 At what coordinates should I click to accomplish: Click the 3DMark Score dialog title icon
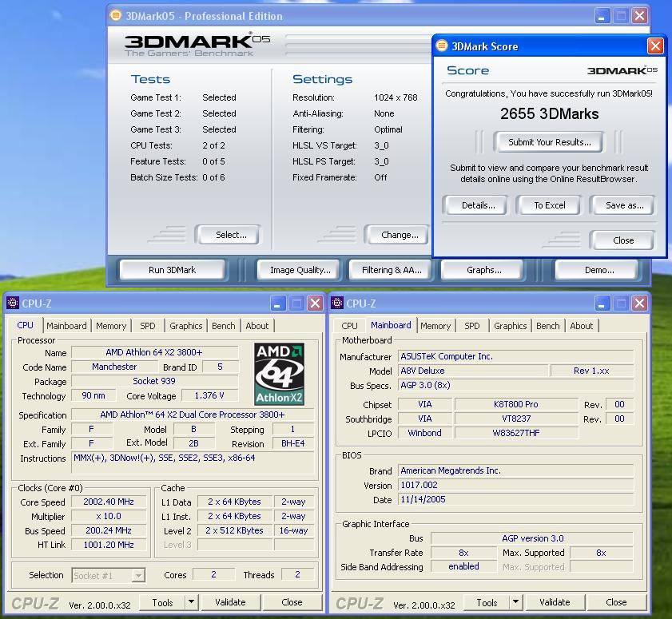coord(441,46)
